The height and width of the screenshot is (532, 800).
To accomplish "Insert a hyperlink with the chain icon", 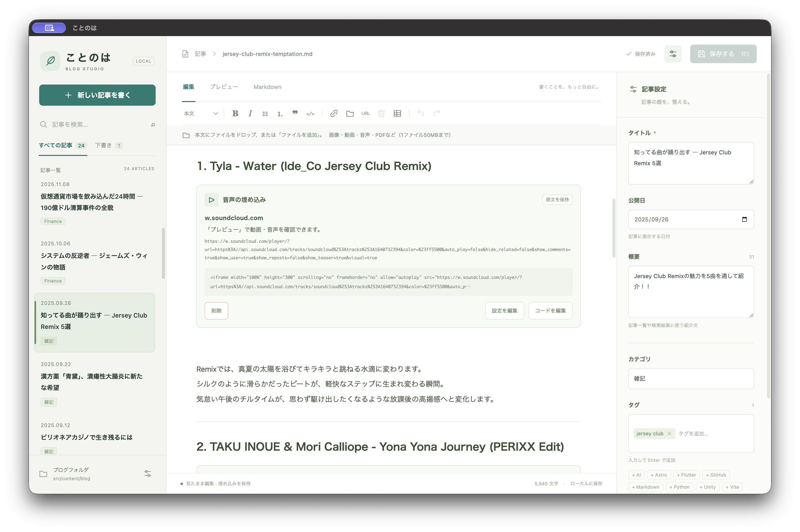I will point(334,114).
